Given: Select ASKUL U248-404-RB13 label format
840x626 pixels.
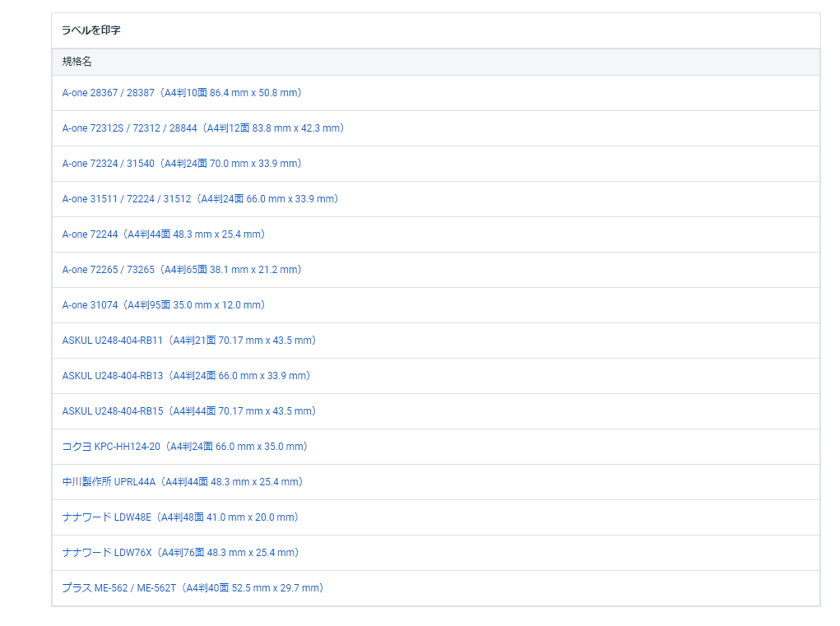Looking at the screenshot, I should (x=187, y=375).
